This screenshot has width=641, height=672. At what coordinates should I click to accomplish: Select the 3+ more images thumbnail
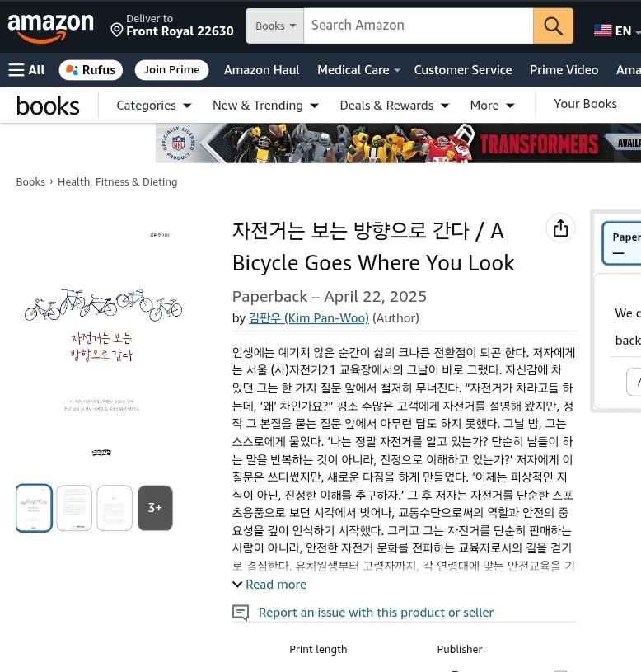point(155,508)
